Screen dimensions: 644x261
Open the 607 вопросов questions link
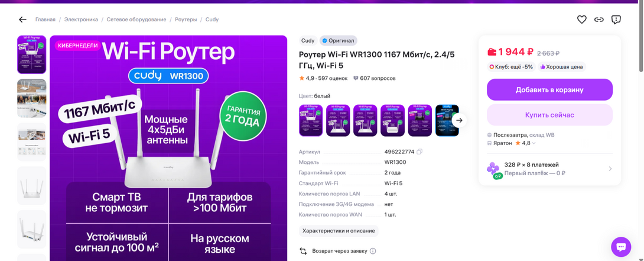click(x=374, y=78)
